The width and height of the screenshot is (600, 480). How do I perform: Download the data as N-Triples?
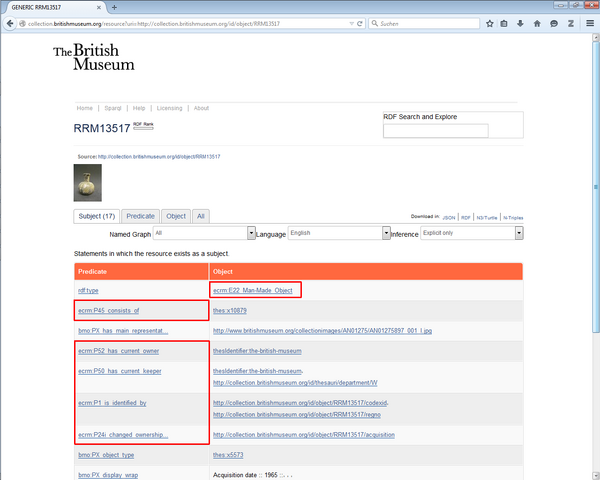click(513, 217)
